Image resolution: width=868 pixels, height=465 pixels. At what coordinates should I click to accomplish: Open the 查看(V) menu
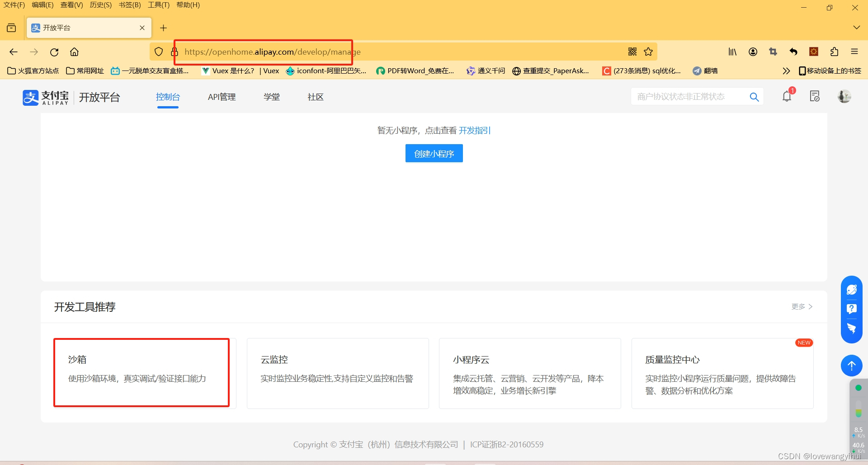coord(71,5)
